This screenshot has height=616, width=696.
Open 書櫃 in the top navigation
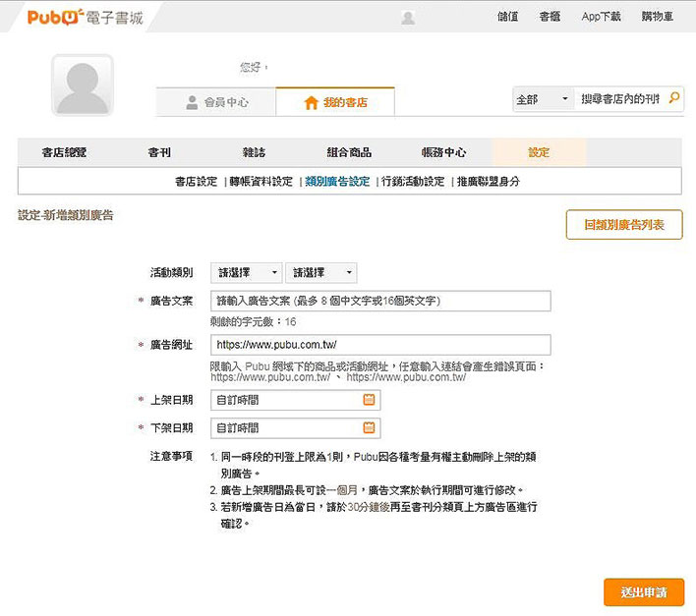550,17
